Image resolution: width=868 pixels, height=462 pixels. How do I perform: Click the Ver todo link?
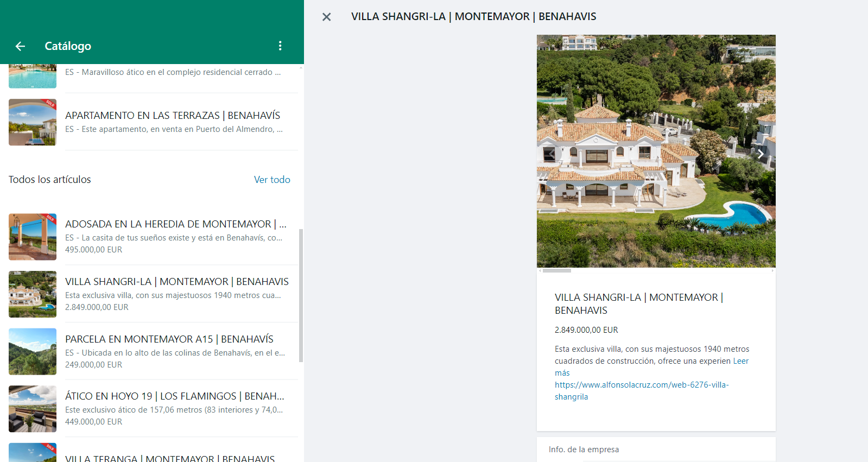[x=272, y=180]
